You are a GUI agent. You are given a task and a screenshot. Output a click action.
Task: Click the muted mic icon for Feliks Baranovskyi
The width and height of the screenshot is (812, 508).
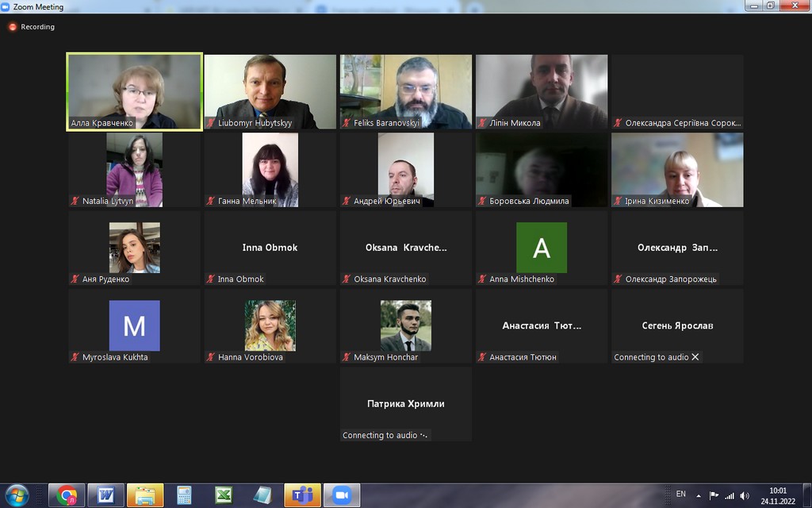point(347,123)
